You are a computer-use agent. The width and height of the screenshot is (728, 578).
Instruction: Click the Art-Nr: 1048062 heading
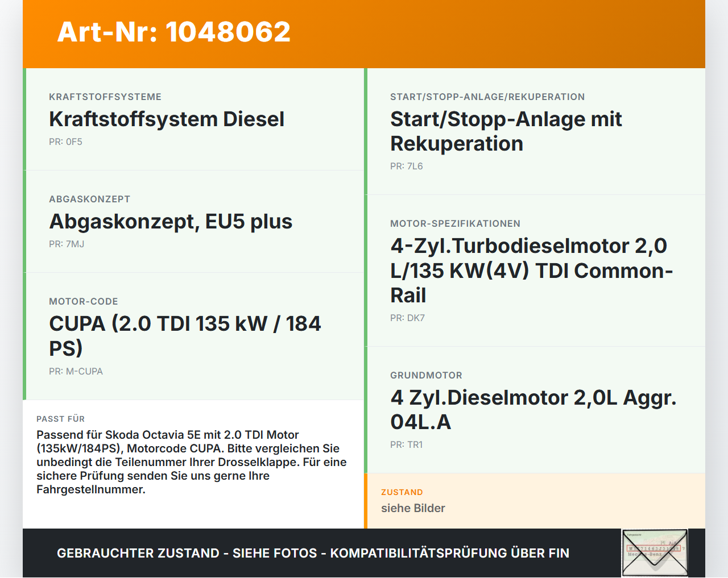[174, 32]
